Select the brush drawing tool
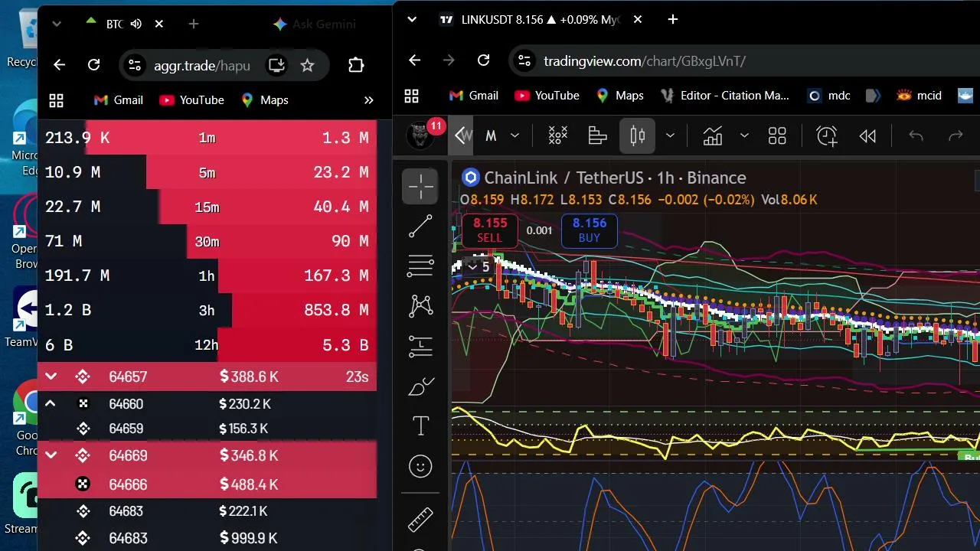Image resolution: width=980 pixels, height=551 pixels. coord(420,386)
